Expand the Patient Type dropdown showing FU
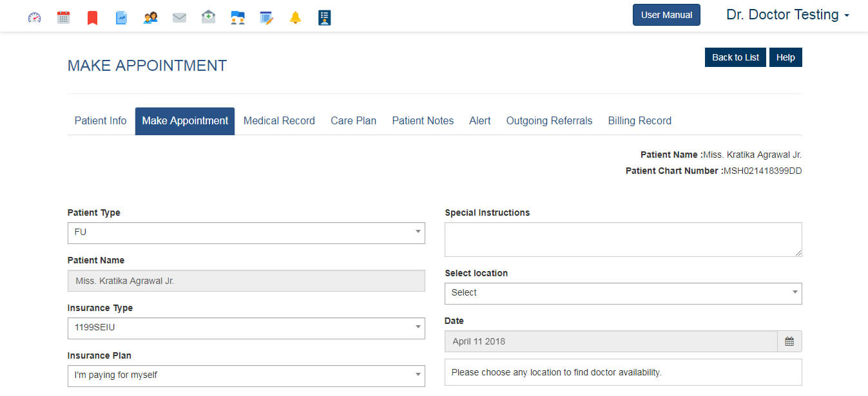This screenshot has width=868, height=396. click(x=246, y=233)
